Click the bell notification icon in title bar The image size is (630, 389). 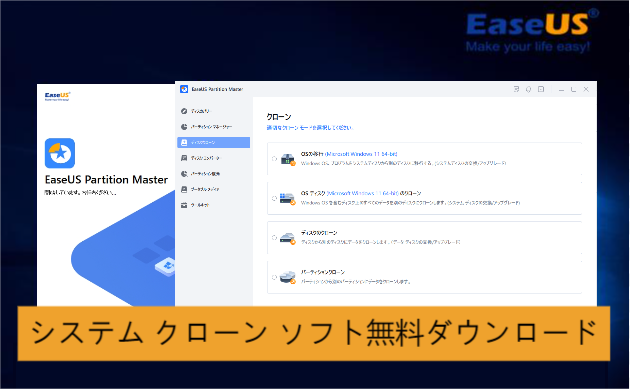point(529,89)
